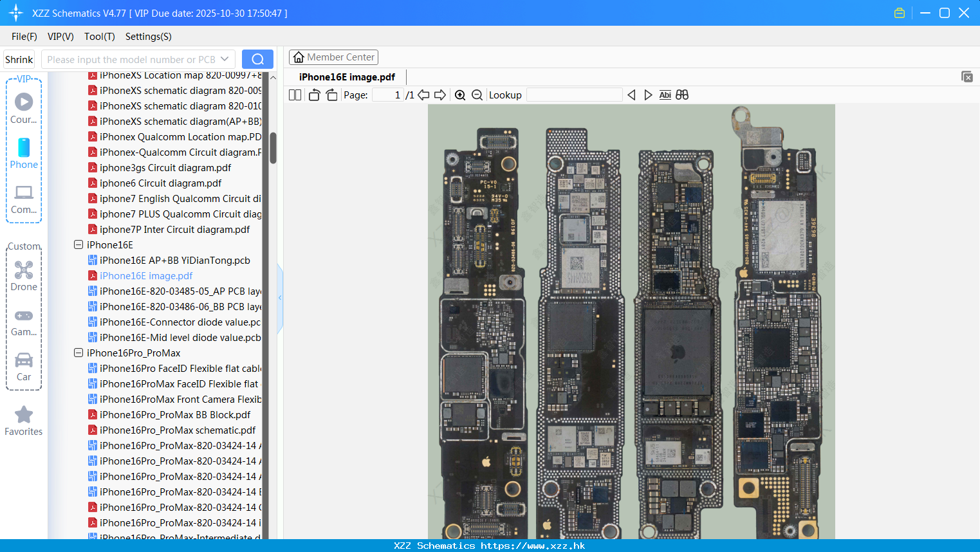Screen dimensions: 980x552
Task: Click the Shrink button
Action: pyautogui.click(x=19, y=59)
